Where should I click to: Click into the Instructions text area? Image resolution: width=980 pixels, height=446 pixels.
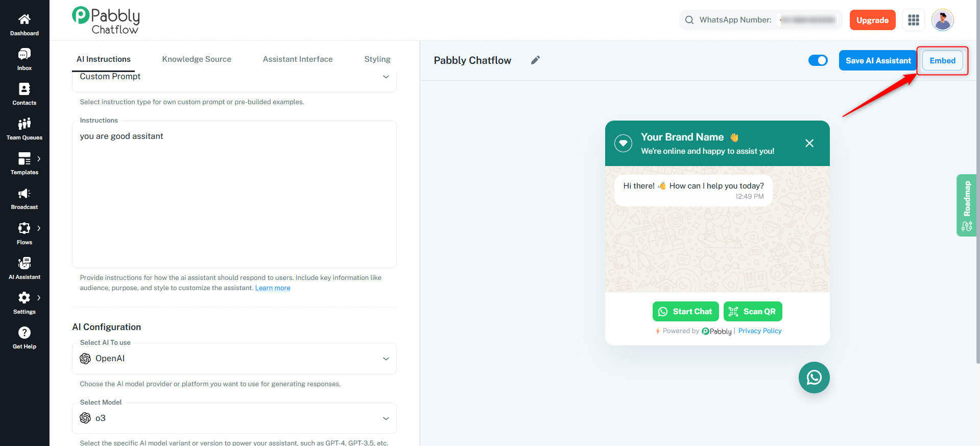tap(234, 195)
